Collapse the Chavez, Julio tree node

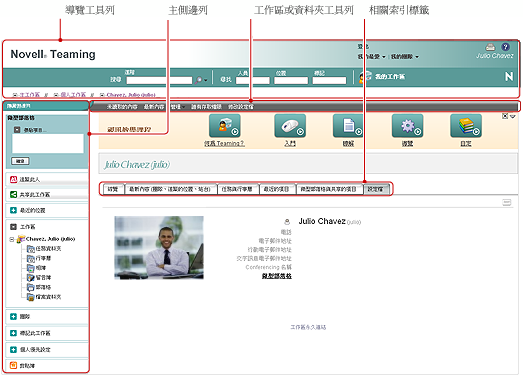[12, 239]
